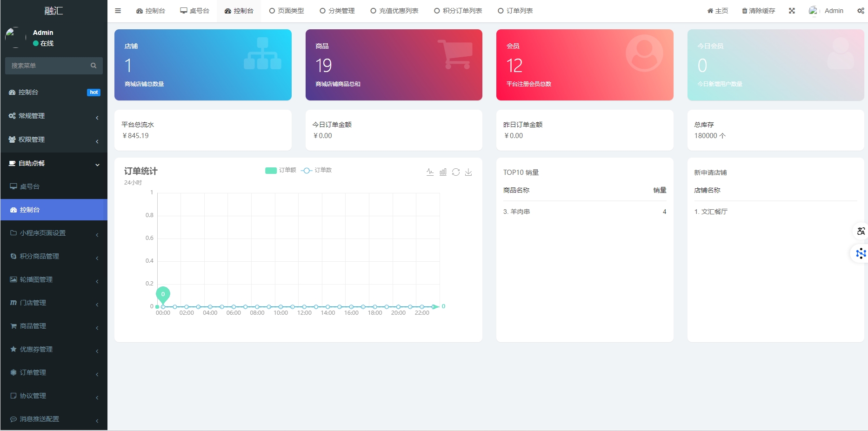
Task: Expand 优惠券管理 submenu
Action: pos(54,349)
